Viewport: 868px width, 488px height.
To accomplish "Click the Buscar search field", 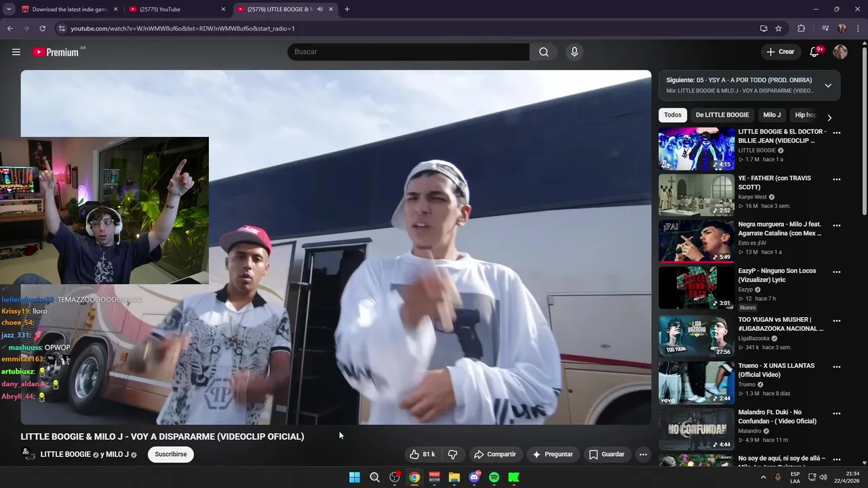I will click(408, 52).
